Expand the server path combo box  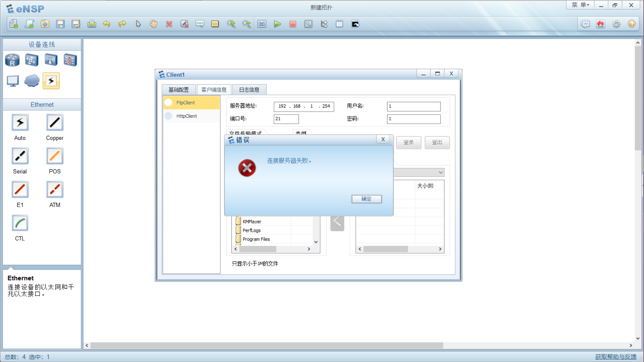[x=440, y=172]
